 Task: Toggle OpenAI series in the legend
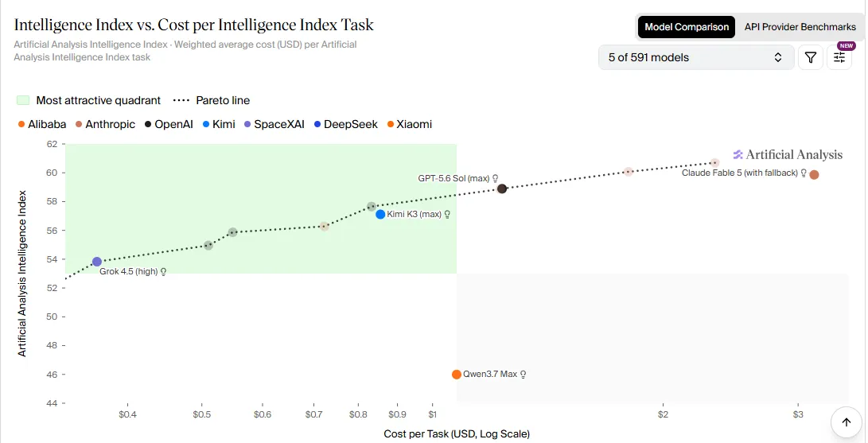click(x=169, y=124)
